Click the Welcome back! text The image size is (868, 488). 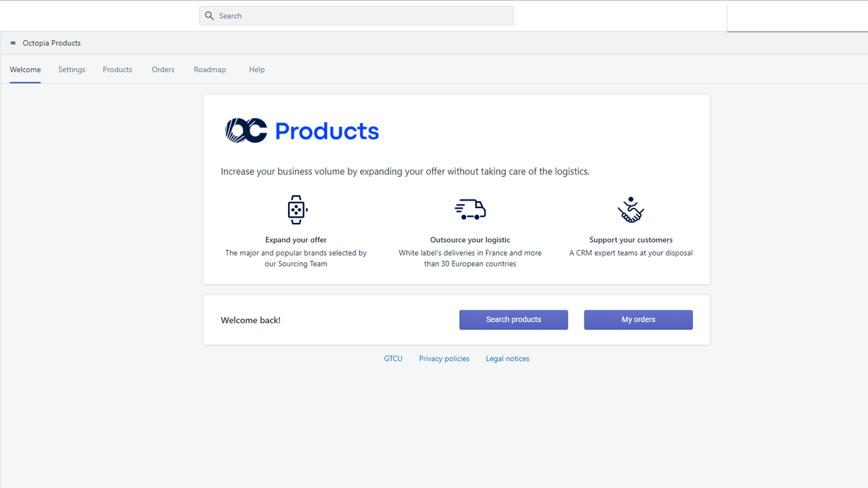coord(250,320)
